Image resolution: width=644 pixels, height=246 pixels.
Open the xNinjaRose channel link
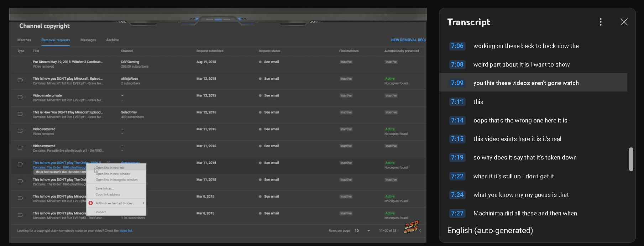130,79
